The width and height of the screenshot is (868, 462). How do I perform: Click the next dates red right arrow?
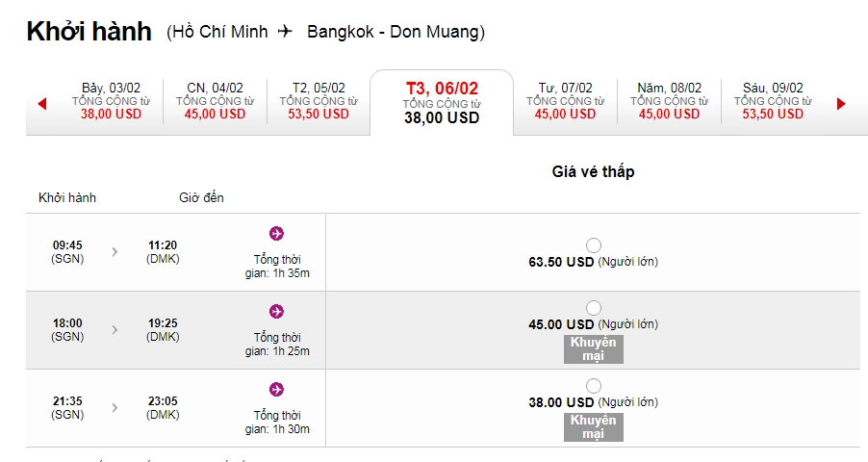tap(841, 104)
